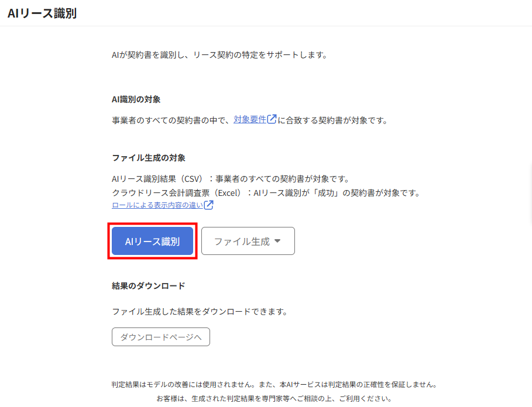Click the blue AIリース識別 button
This screenshot has height=407, width=532.
click(x=152, y=241)
